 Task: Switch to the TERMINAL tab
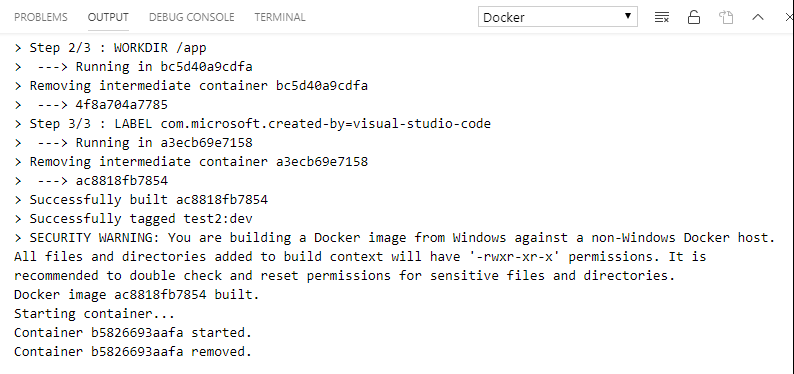tap(280, 17)
